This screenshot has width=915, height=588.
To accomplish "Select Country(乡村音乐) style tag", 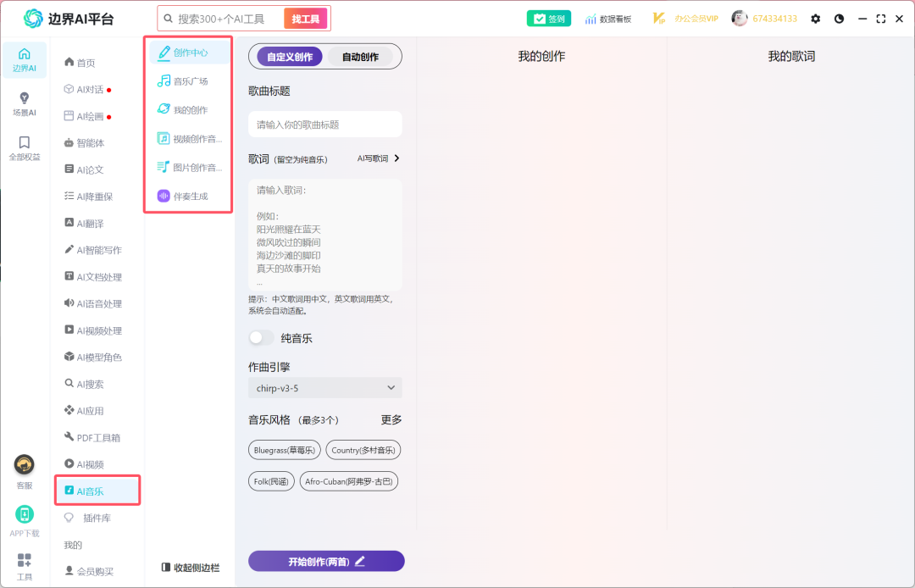I will click(363, 450).
